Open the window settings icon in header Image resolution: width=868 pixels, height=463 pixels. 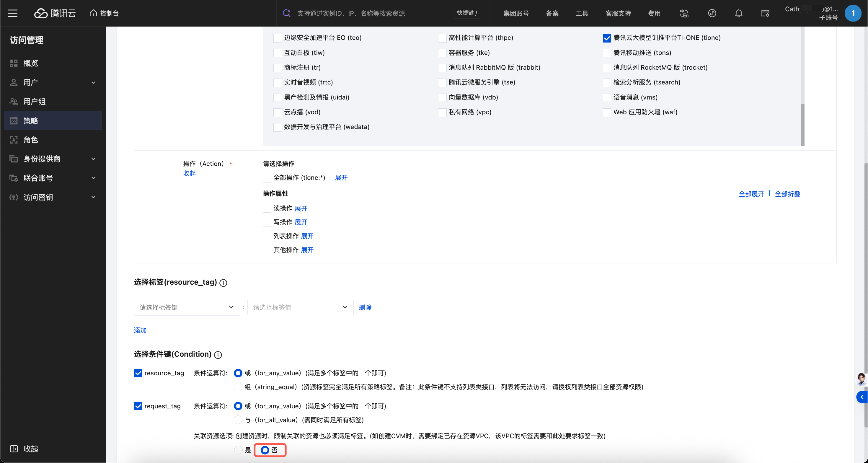[x=765, y=13]
